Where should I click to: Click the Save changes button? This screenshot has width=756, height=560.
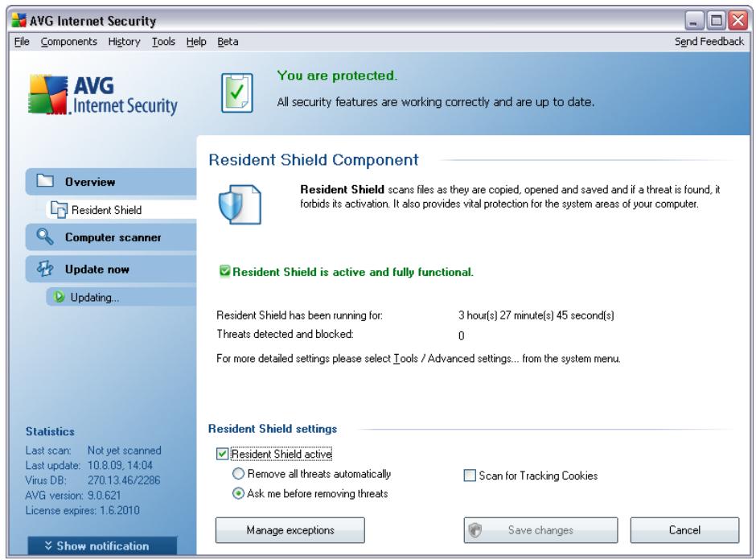point(540,530)
